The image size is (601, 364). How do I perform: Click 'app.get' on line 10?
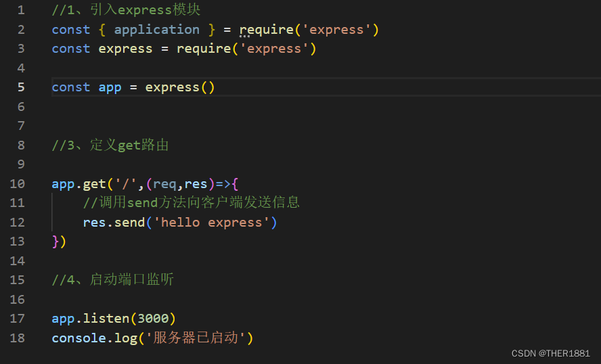79,184
